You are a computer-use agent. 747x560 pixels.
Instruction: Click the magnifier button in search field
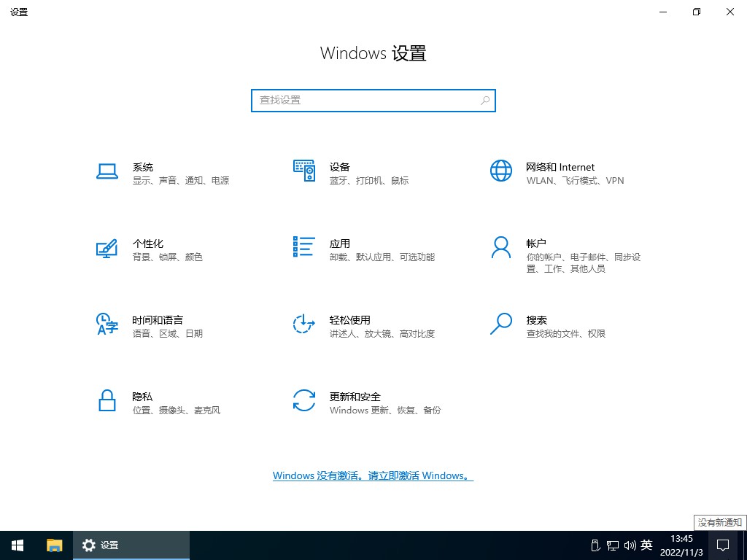[485, 101]
